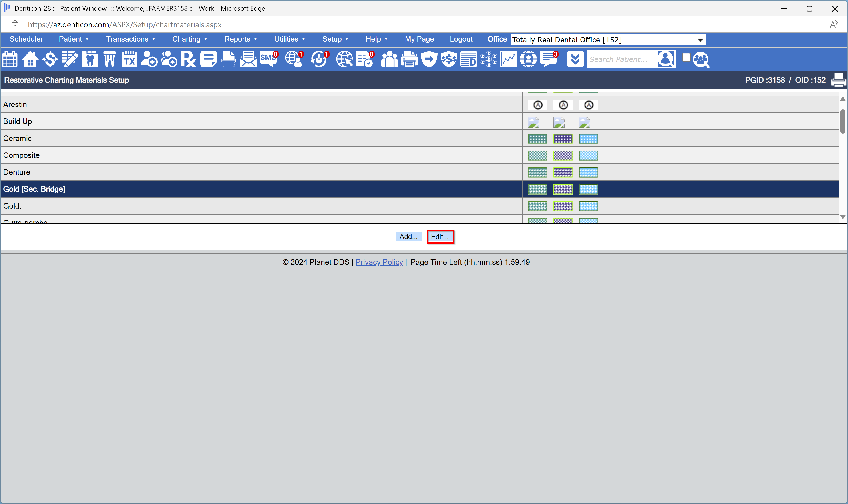Open the analytics chart icon in the toolbar

[x=508, y=59]
